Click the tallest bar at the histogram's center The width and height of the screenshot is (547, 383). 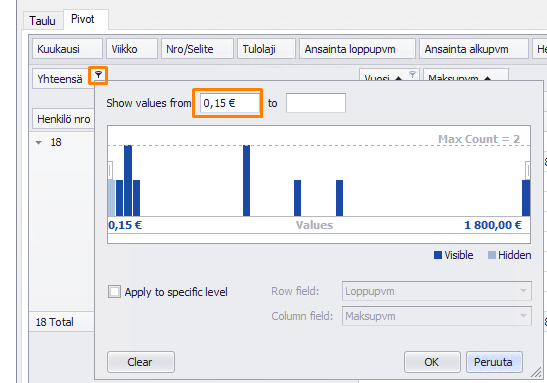coord(246,181)
